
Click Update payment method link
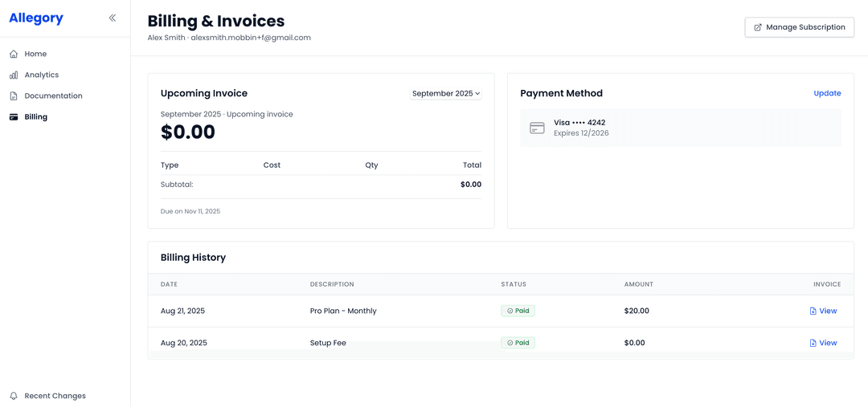click(x=827, y=93)
